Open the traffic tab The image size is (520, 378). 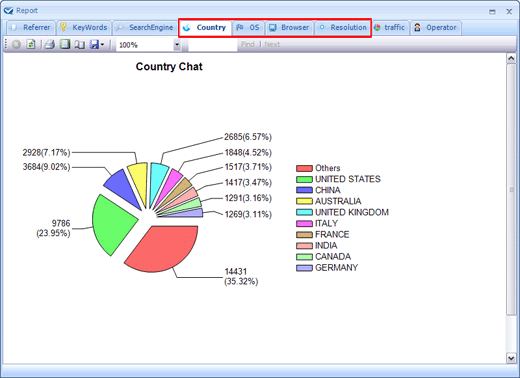pyautogui.click(x=390, y=28)
